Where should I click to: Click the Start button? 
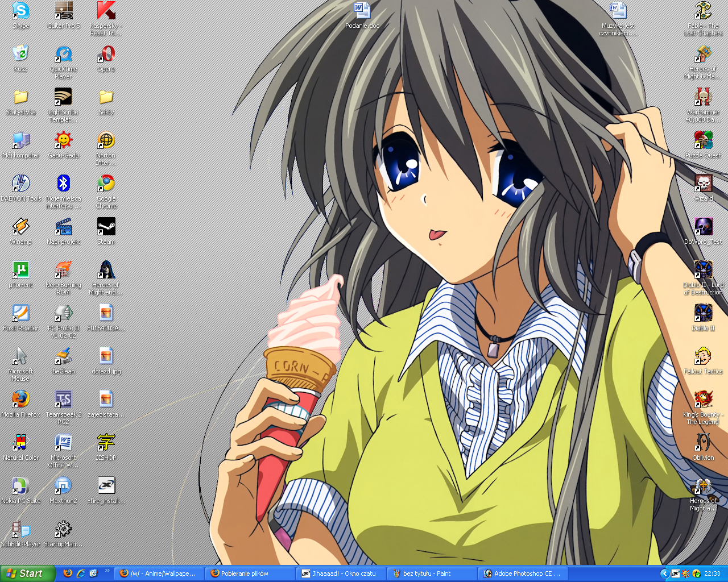click(27, 573)
